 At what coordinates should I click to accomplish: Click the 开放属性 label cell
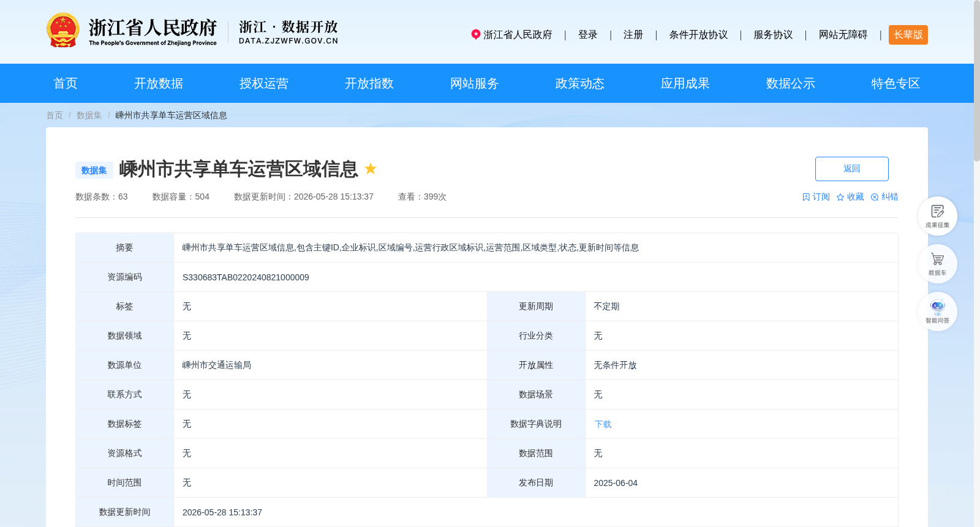[536, 365]
